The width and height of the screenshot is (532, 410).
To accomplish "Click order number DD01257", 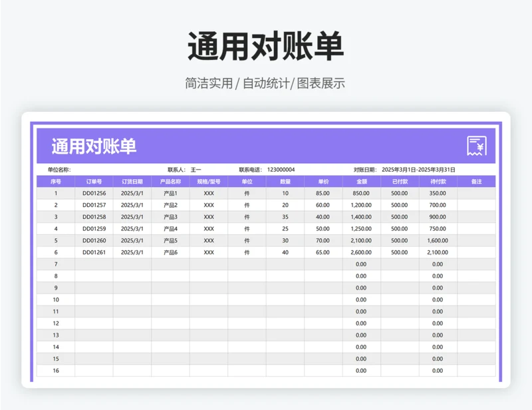I will click(x=94, y=205).
